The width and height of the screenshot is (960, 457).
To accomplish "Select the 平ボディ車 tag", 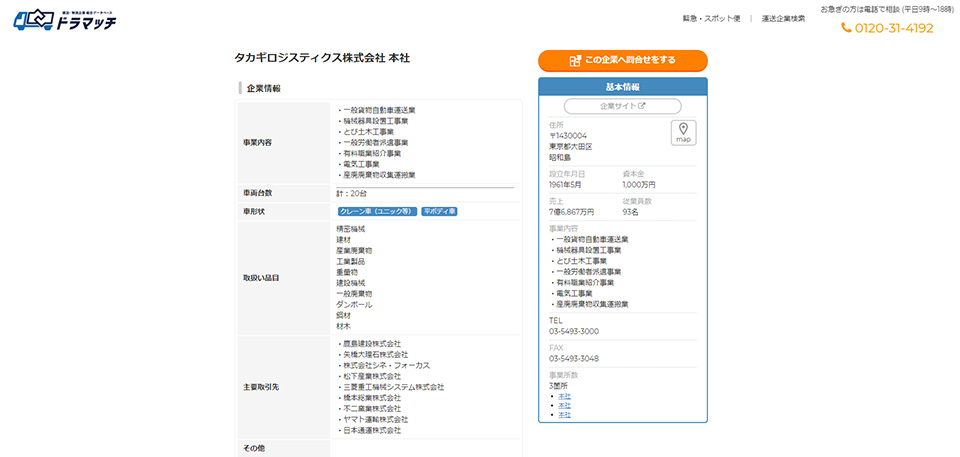I will coord(440,211).
